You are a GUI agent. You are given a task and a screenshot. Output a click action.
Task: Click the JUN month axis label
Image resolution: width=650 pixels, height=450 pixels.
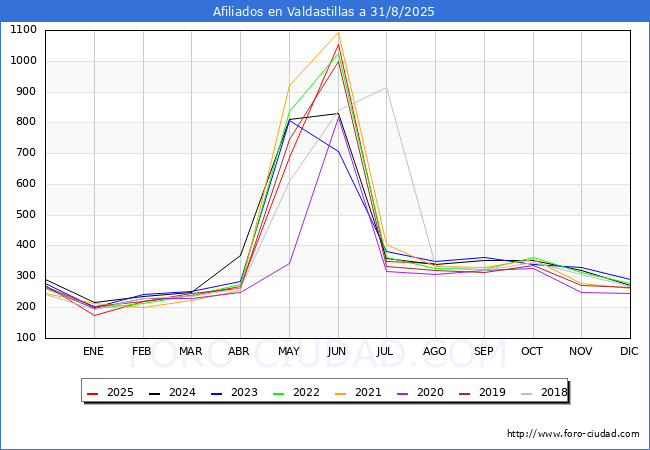(337, 351)
